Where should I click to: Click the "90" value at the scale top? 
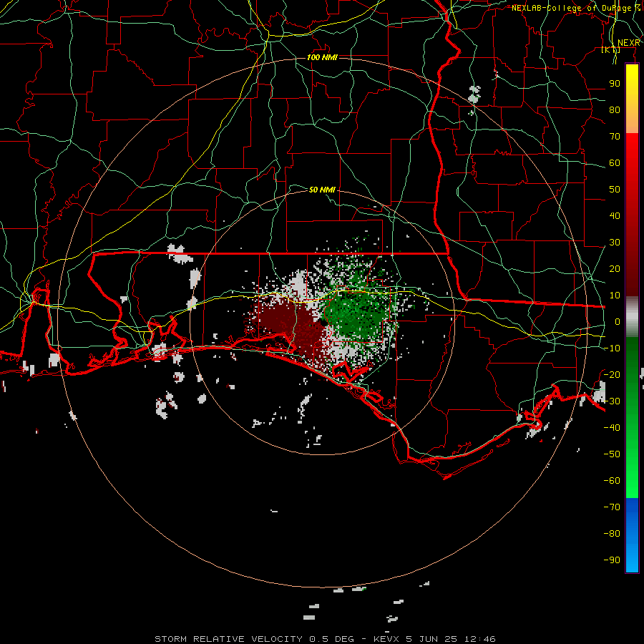[615, 84]
